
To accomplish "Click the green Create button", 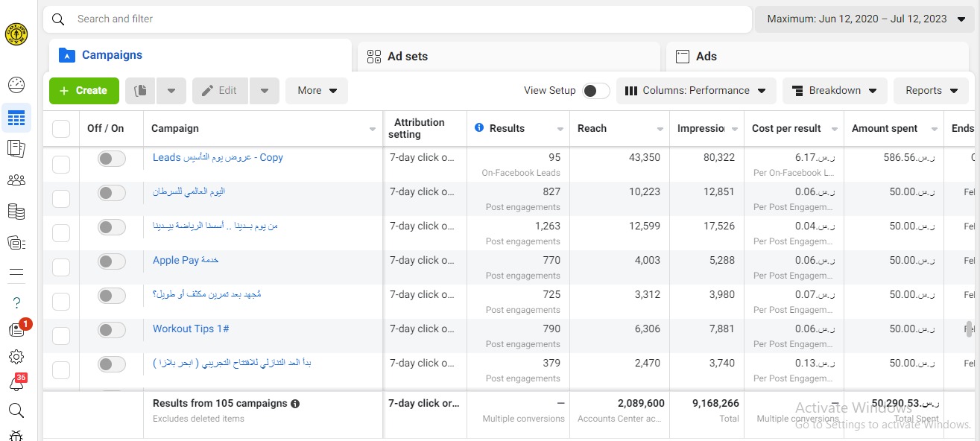I will 84,91.
